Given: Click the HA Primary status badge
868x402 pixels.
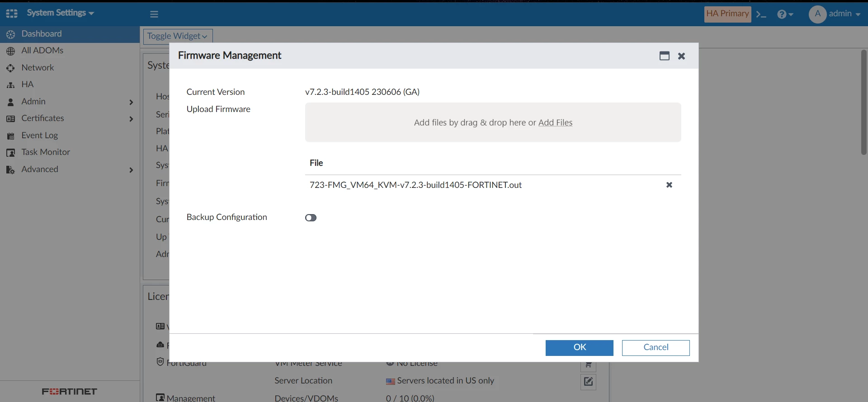Looking at the screenshot, I should [727, 14].
